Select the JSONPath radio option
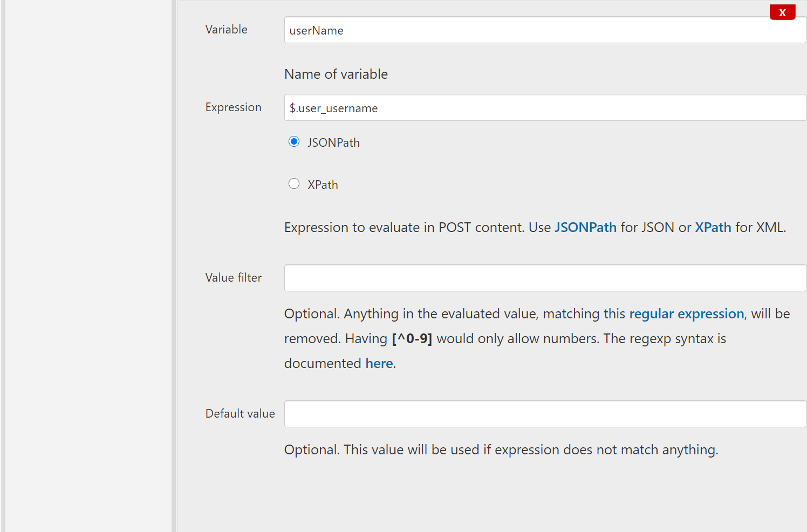Image resolution: width=807 pixels, height=532 pixels. coord(294,141)
